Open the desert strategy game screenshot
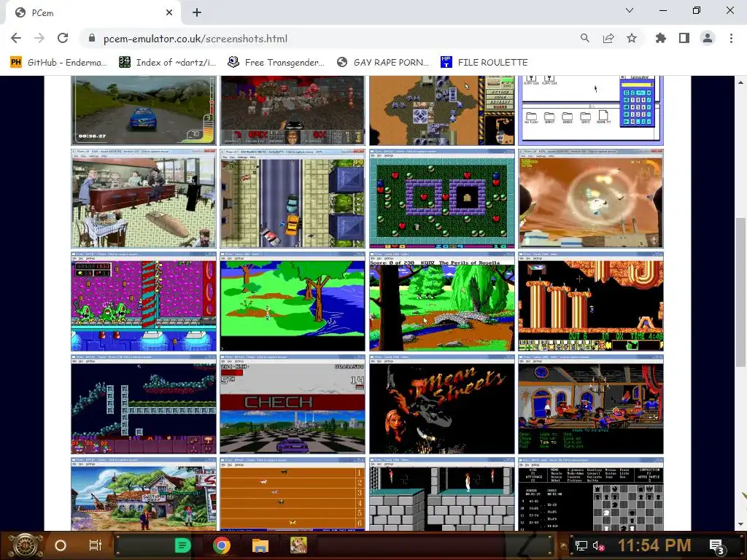The image size is (747, 560). (x=441, y=111)
